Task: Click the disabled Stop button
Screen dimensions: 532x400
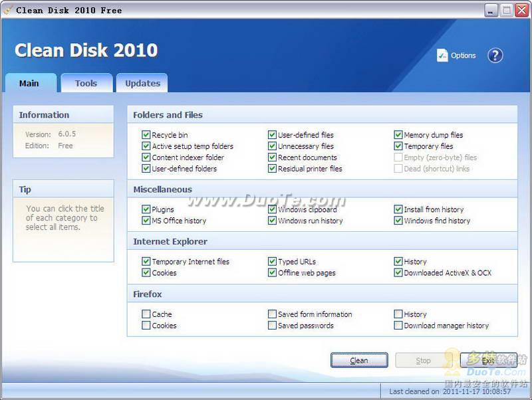Action: [x=423, y=360]
